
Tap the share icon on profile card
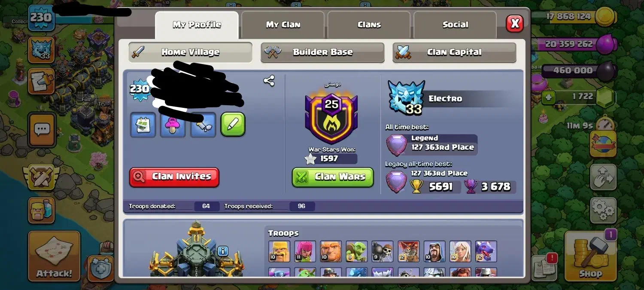(269, 81)
